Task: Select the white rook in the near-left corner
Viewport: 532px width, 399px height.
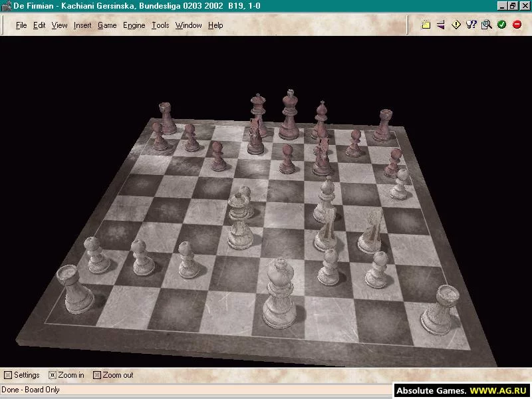Action: pyautogui.click(x=75, y=289)
